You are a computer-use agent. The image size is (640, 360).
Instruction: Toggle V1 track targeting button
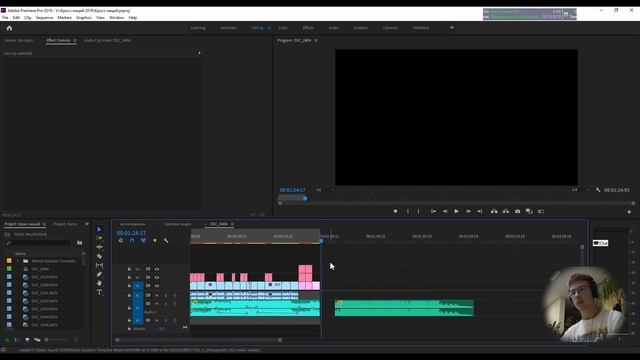tap(138, 286)
